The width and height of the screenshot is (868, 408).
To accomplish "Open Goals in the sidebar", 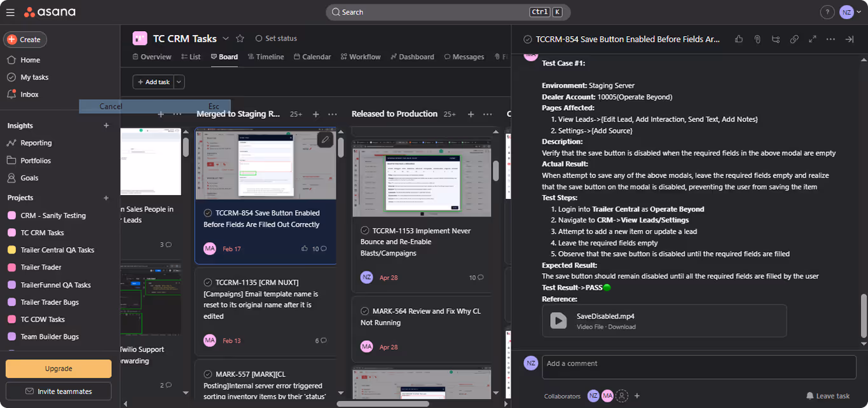I will [x=29, y=178].
